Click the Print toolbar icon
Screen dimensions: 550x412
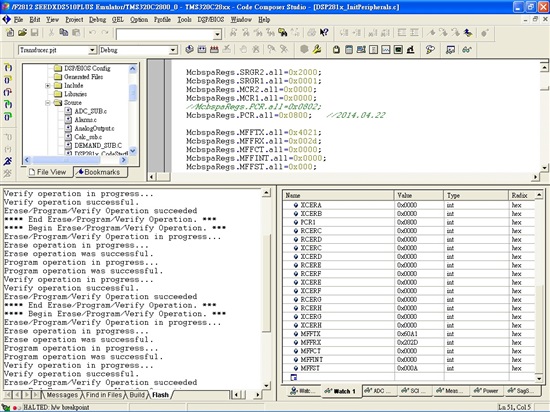311,33
